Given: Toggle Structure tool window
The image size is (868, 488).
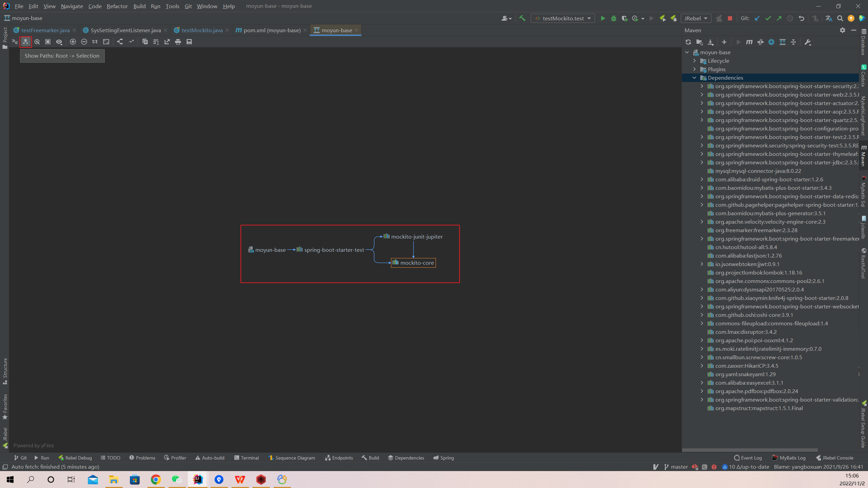Looking at the screenshot, I should (5, 371).
